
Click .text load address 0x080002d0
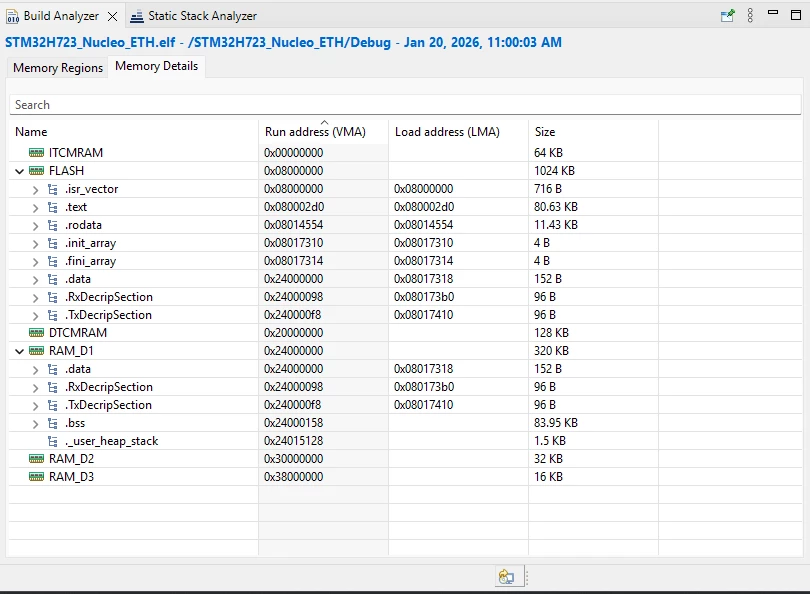[424, 207]
